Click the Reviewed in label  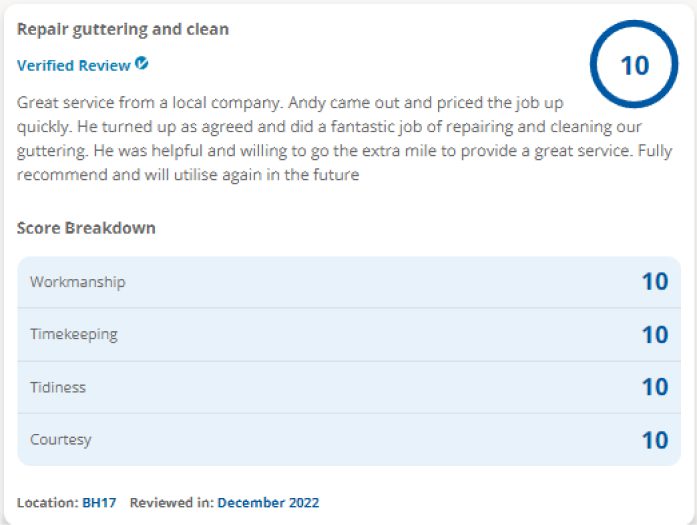[172, 503]
